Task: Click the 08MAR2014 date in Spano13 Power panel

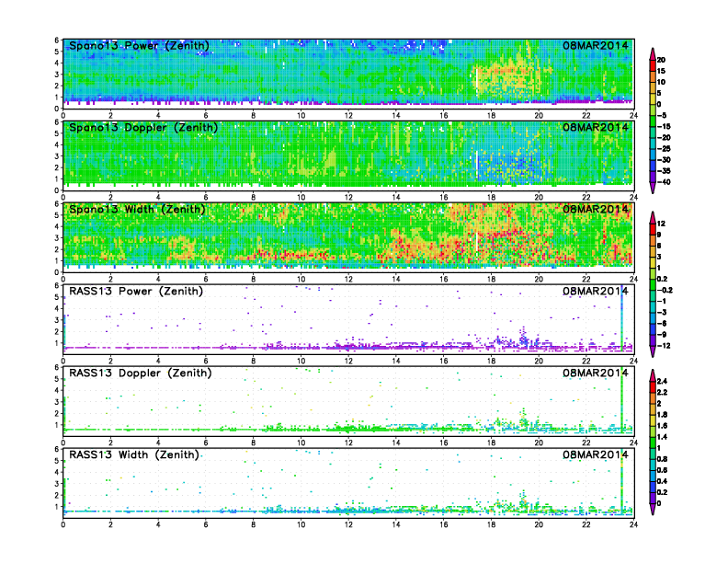Action: (596, 45)
